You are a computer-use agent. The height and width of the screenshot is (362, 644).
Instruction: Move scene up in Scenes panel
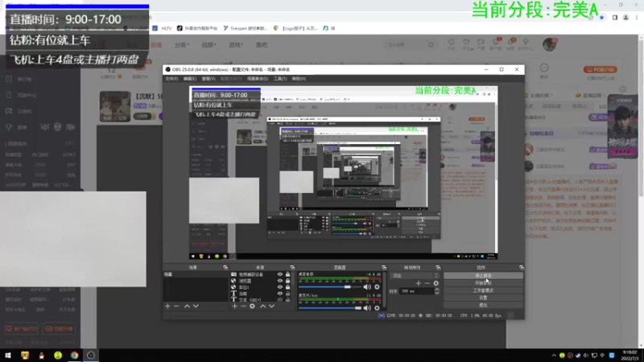[x=187, y=306]
